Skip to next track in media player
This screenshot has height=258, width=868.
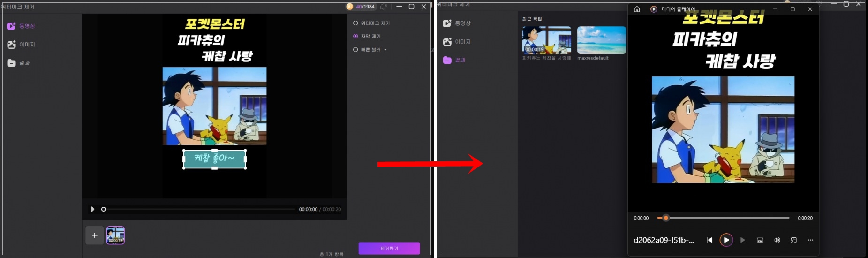coord(743,240)
